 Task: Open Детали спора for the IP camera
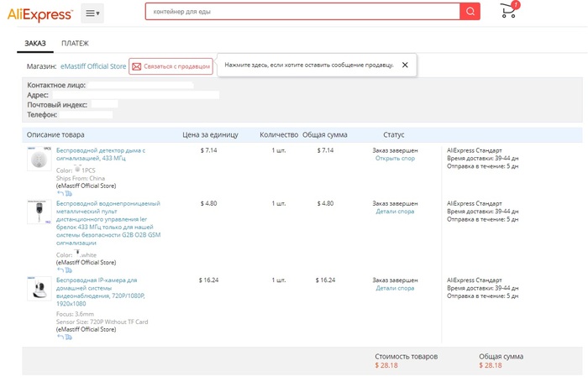point(395,288)
